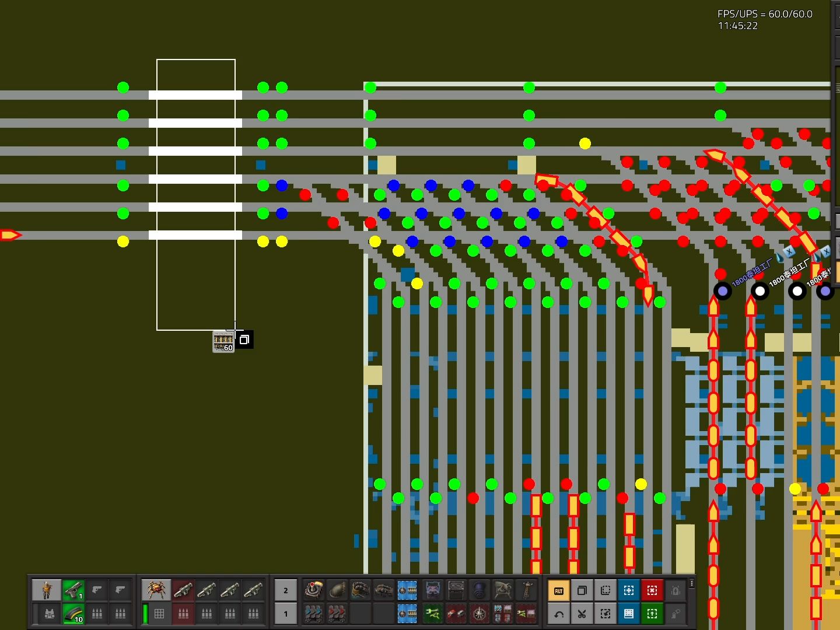This screenshot has width=840, height=630.
Task: Select the cut scissors tool
Action: coord(582,614)
